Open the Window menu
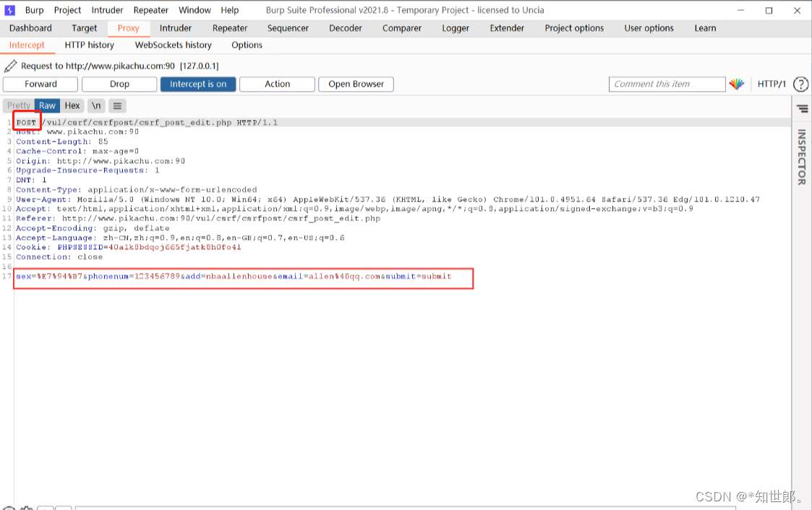The height and width of the screenshot is (510, 812). coord(195,10)
